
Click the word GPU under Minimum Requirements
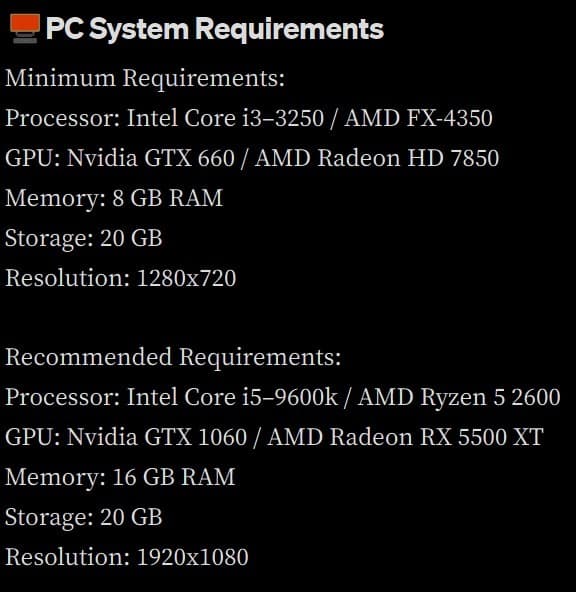31,158
